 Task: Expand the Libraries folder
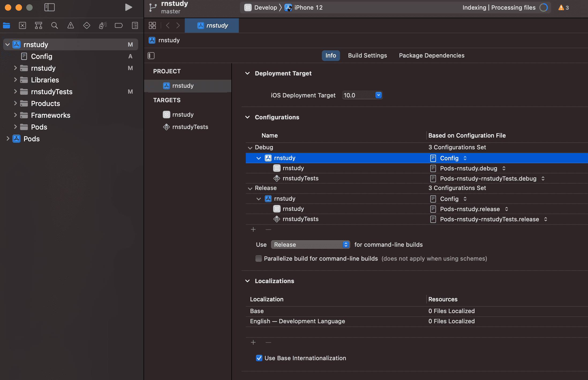pyautogui.click(x=15, y=80)
